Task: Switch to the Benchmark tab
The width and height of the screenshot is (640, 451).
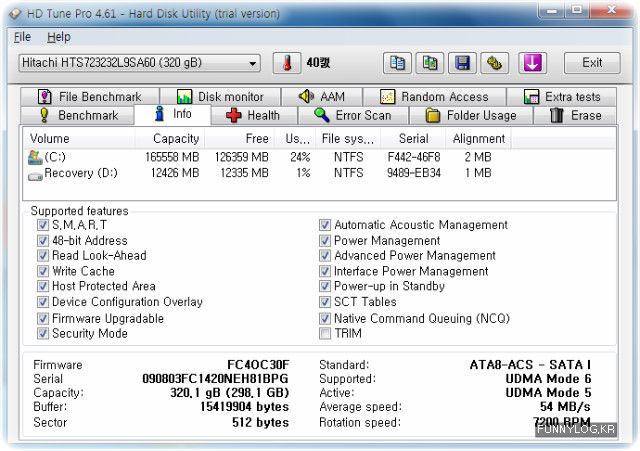Action: tap(78, 116)
